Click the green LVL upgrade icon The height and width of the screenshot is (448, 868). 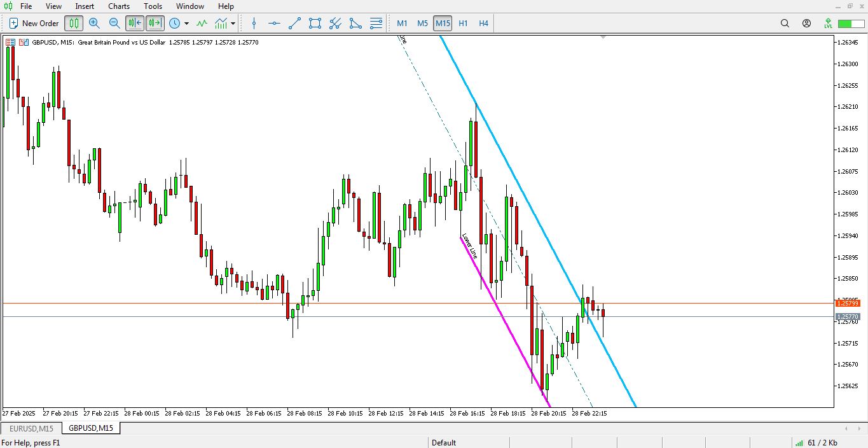tap(828, 24)
